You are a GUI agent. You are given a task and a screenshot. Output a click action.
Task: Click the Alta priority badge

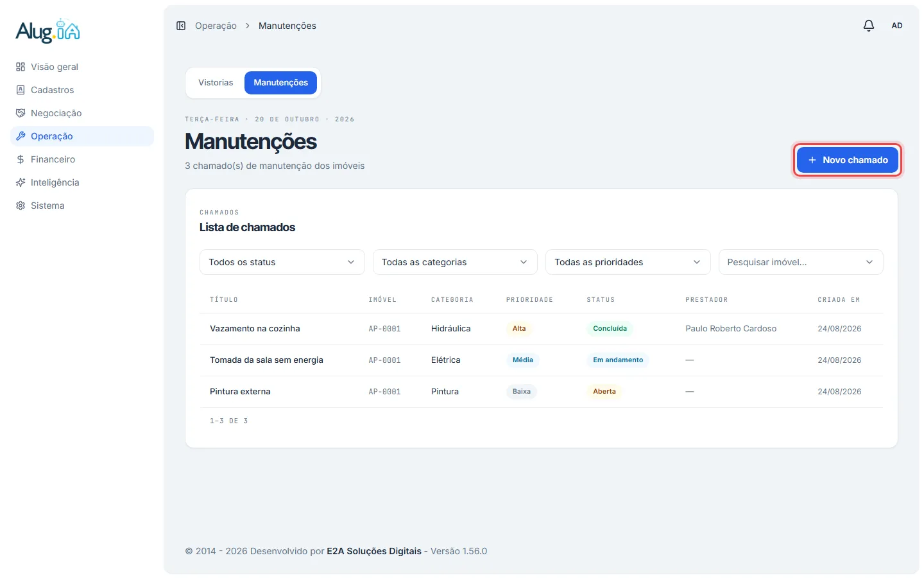tap(519, 329)
